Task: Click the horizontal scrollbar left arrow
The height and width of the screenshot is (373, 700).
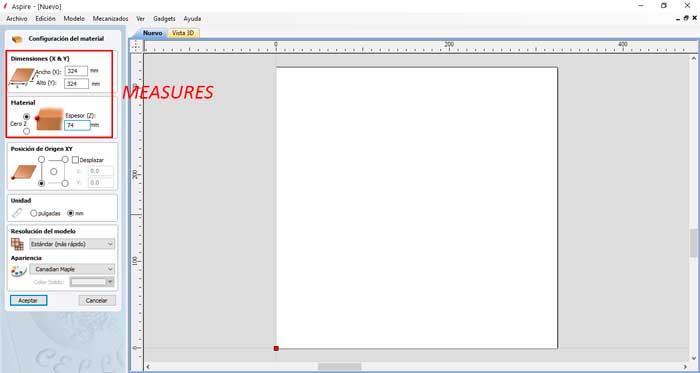Action: coord(148,367)
